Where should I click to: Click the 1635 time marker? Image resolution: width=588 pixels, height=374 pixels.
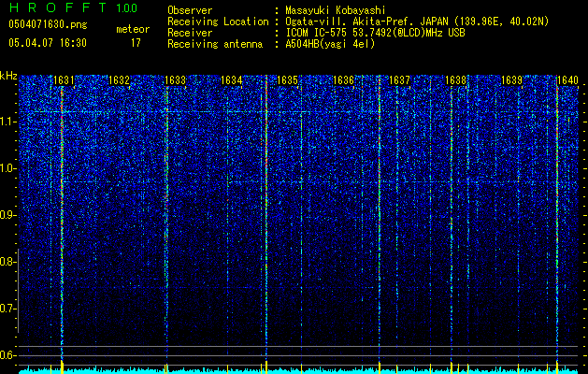pyautogui.click(x=287, y=80)
